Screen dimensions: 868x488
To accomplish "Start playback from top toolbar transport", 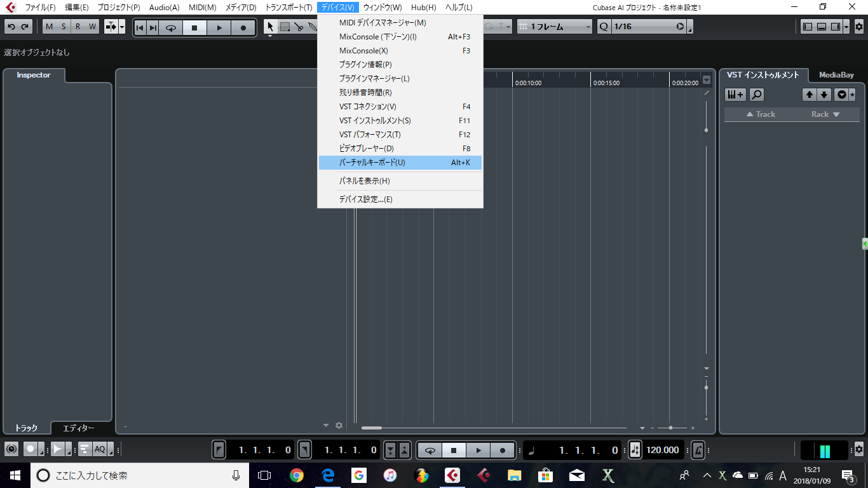I will pos(219,27).
